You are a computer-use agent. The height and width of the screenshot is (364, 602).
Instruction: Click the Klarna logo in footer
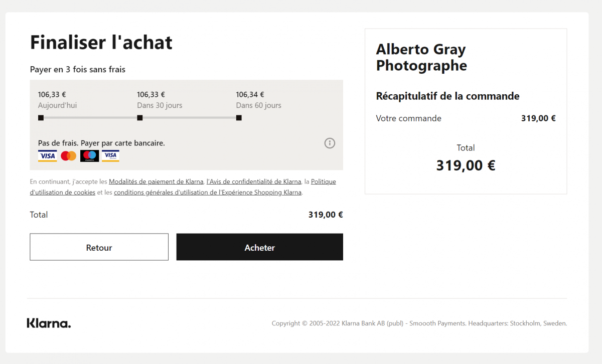click(49, 323)
